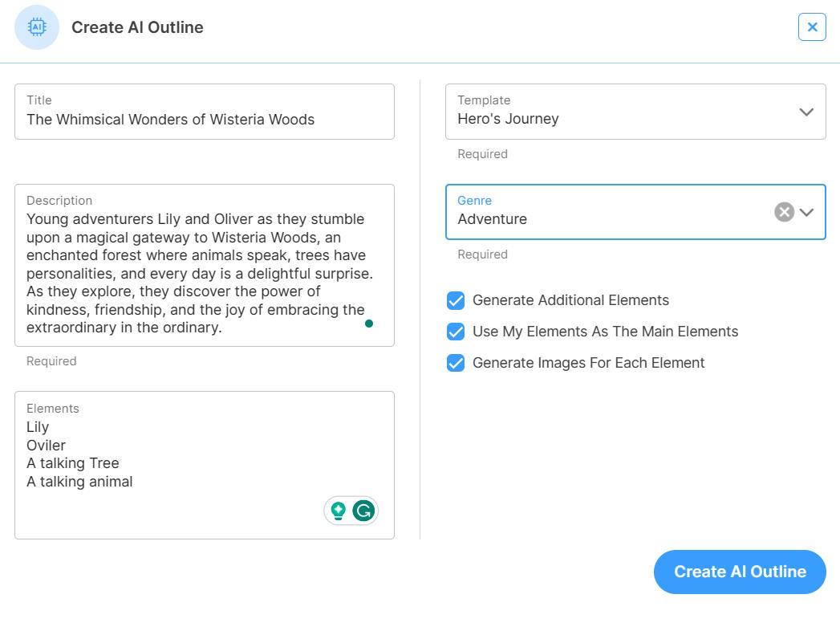Click inside the Description text area
The height and width of the screenshot is (627, 840).
click(197, 273)
